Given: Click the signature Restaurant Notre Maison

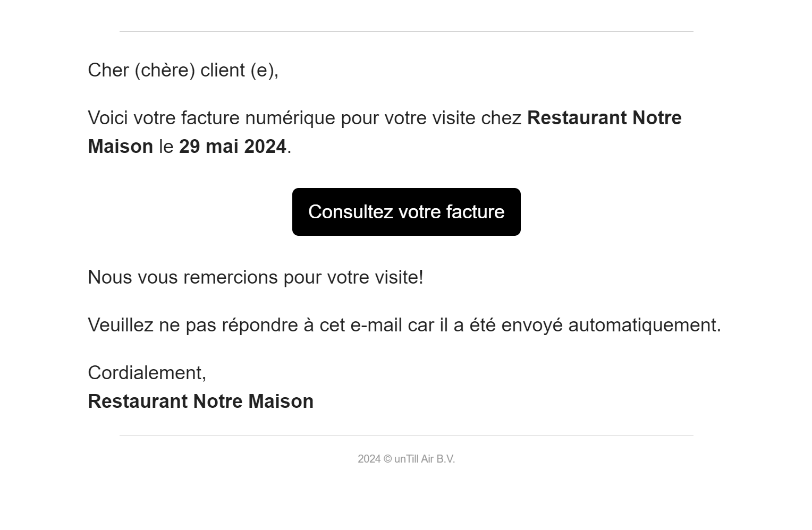Looking at the screenshot, I should coord(200,401).
